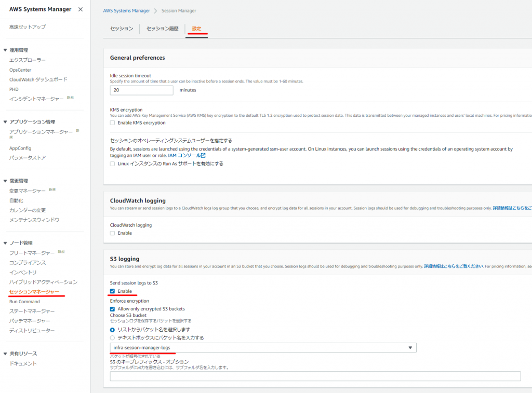Open フリートマネージャー in sidebar
532x393 pixels.
pyautogui.click(x=32, y=253)
